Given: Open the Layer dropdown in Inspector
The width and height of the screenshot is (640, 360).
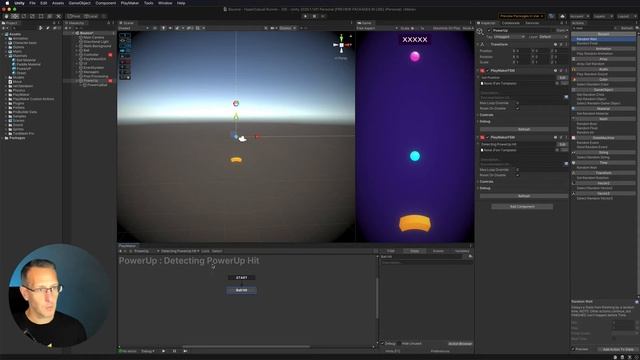Looking at the screenshot, I should coord(553,37).
